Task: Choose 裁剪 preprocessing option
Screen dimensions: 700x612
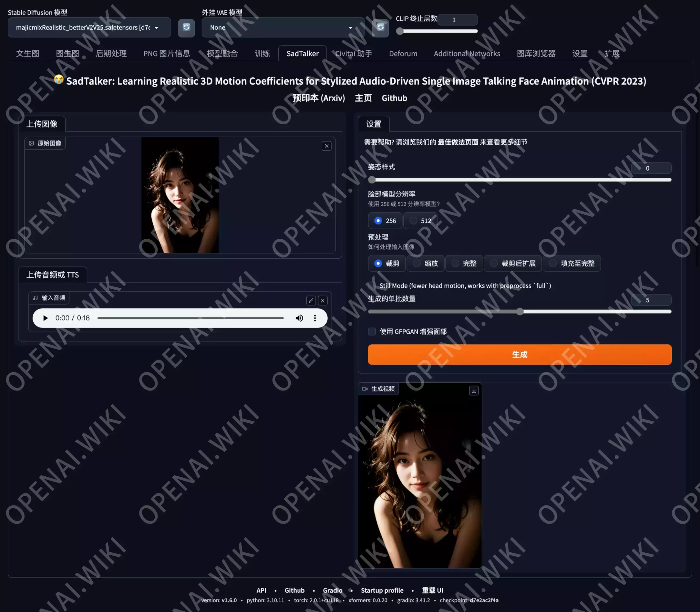Action: (387, 263)
